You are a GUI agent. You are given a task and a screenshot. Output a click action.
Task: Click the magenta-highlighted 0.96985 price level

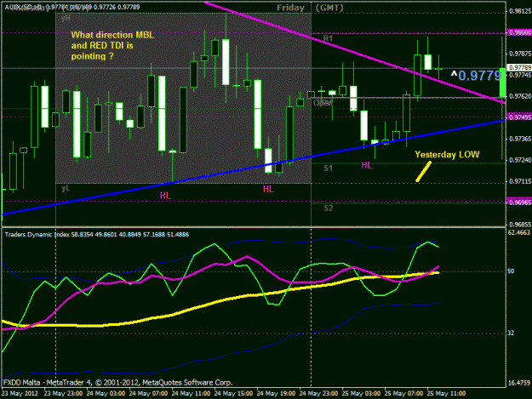519,202
